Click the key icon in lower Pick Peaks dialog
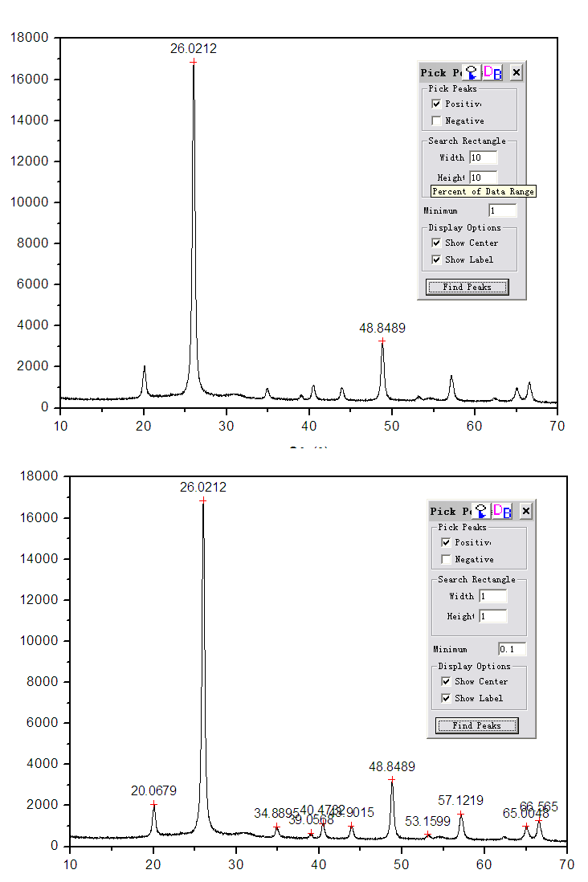This screenshot has height=882, width=588. (x=481, y=511)
